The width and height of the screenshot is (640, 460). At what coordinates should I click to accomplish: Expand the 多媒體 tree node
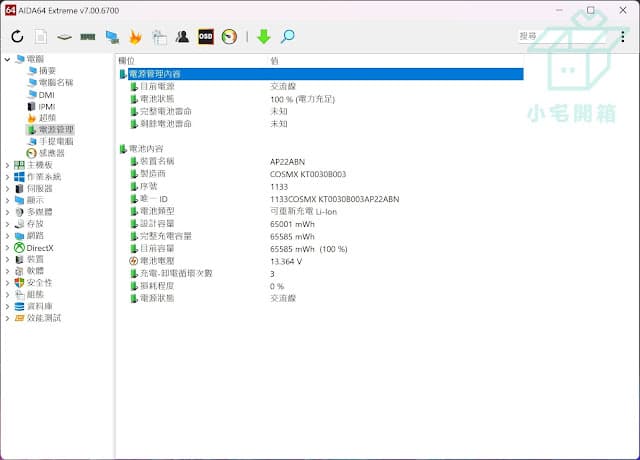[7, 212]
